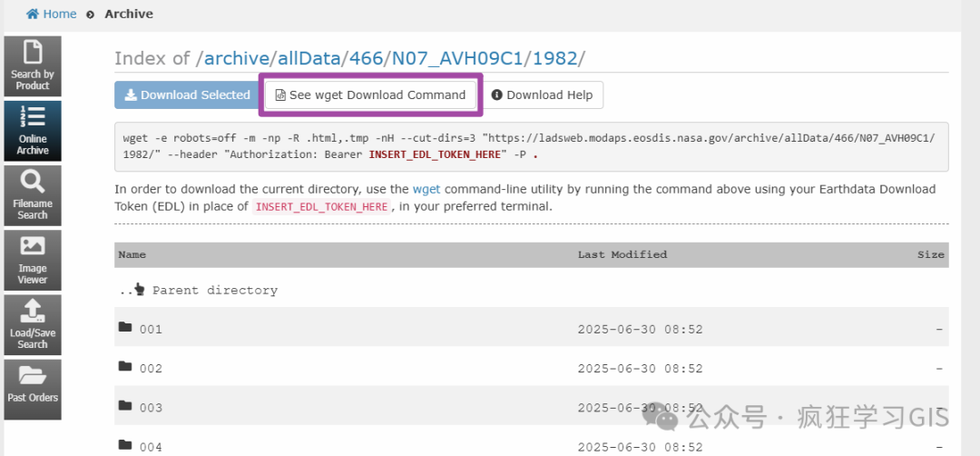Click INSERT_EDL_TOKEN_HERE in the command
This screenshot has height=456, width=980.
coord(435,154)
